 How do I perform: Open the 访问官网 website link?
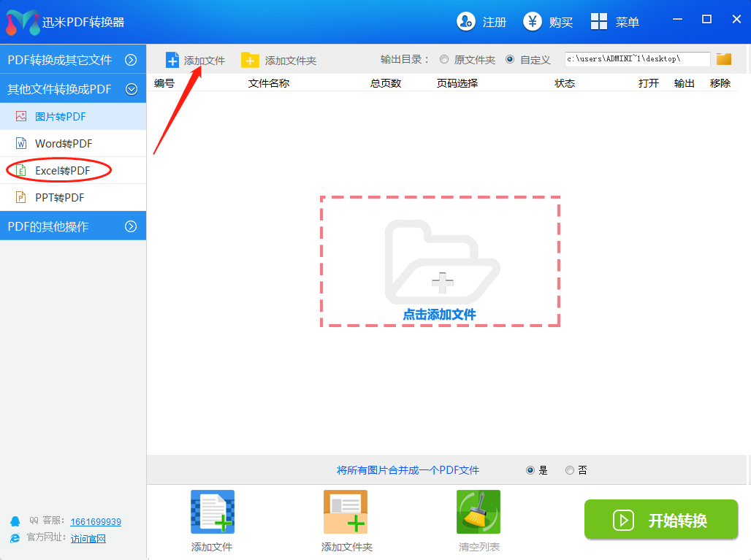[88, 539]
